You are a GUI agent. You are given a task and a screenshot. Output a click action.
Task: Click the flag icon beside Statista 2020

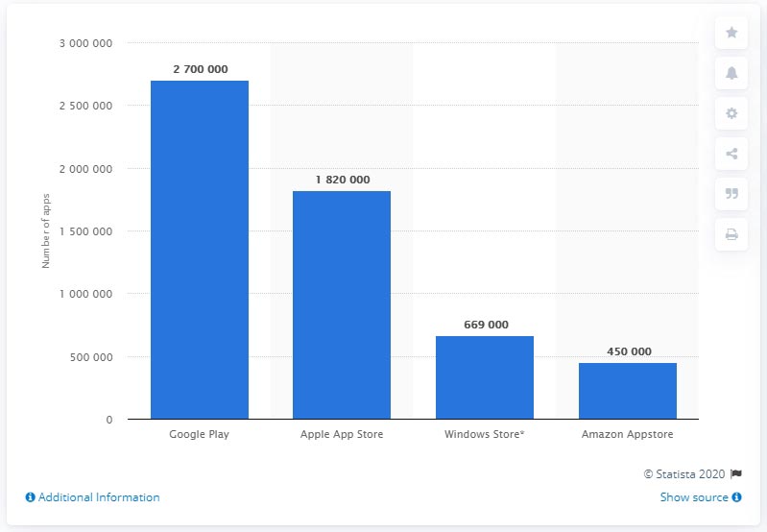coord(735,473)
